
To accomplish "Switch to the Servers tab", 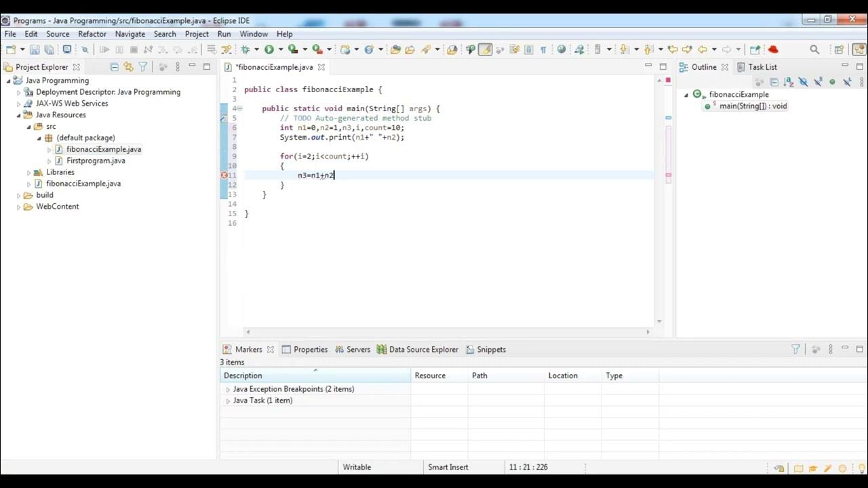I will click(x=353, y=350).
